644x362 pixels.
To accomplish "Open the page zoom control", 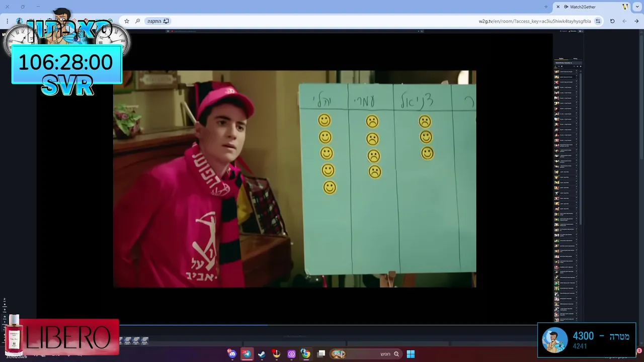I will pyautogui.click(x=137, y=21).
